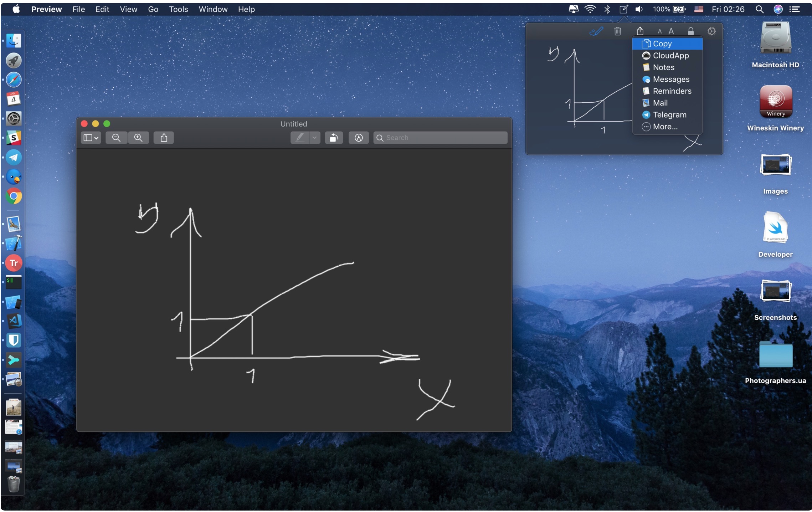
Task: Toggle the Markup toolbar button
Action: click(359, 138)
